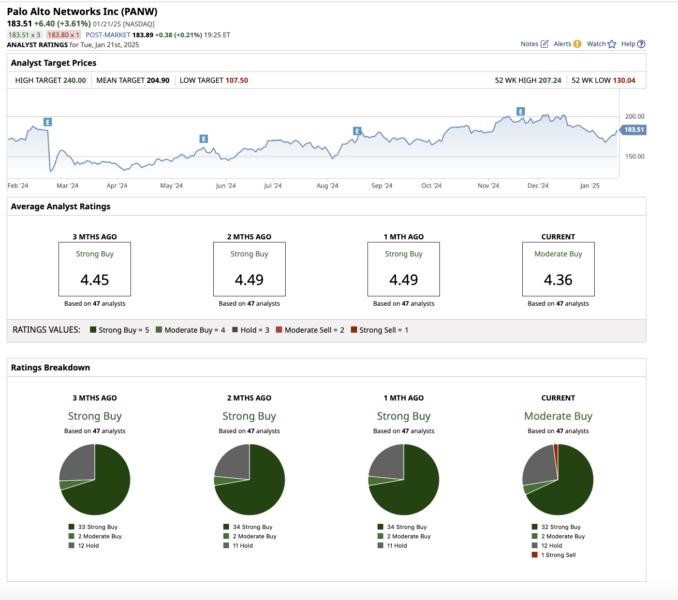This screenshot has width=678, height=600.
Task: Select the earnings marker near Nov '24
Action: (x=520, y=111)
